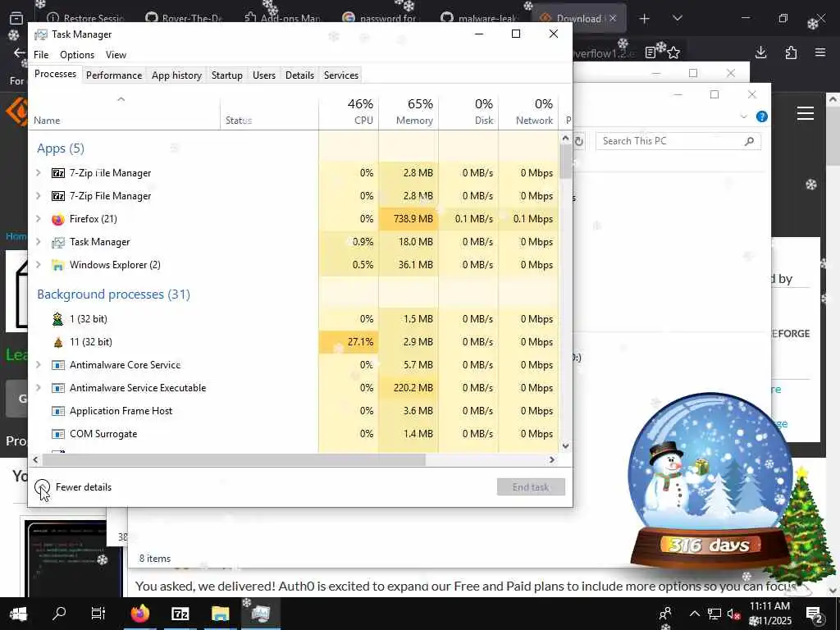Open File Explorer from taskbar
Image resolution: width=840 pixels, height=630 pixels.
coord(220,614)
